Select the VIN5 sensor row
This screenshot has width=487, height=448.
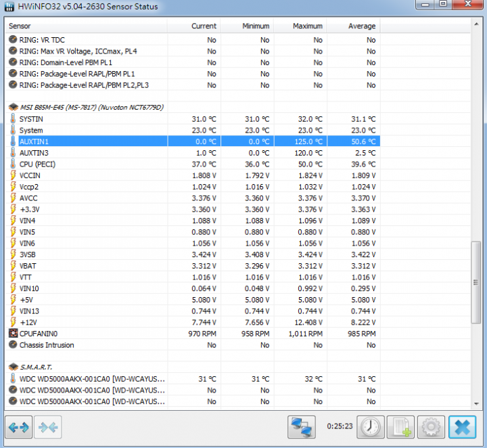pyautogui.click(x=193, y=231)
